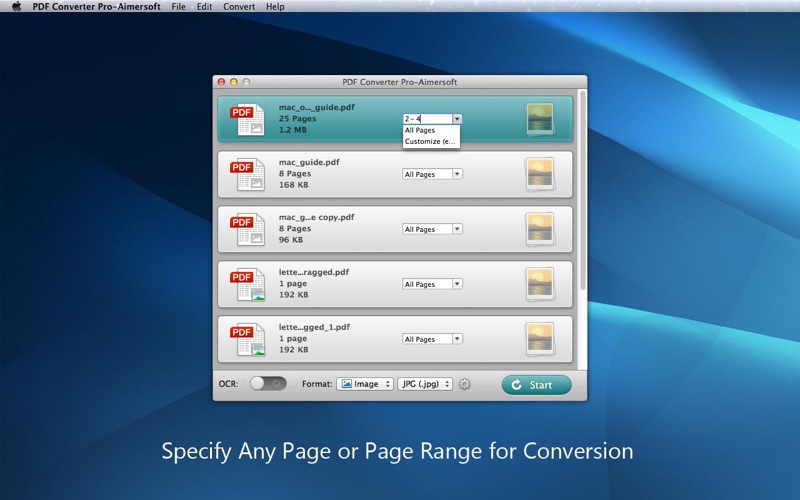Select the Customize option in page list
800x500 pixels.
coord(430,142)
